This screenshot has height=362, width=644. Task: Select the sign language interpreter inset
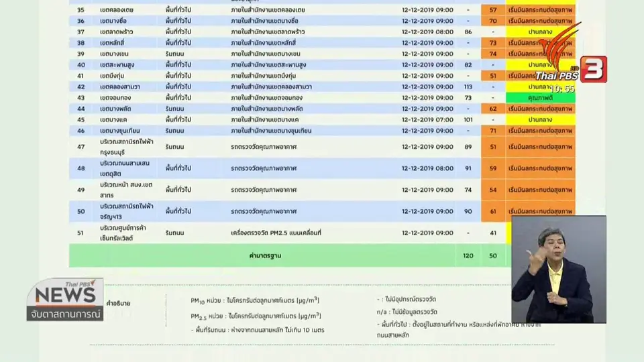[x=559, y=269]
